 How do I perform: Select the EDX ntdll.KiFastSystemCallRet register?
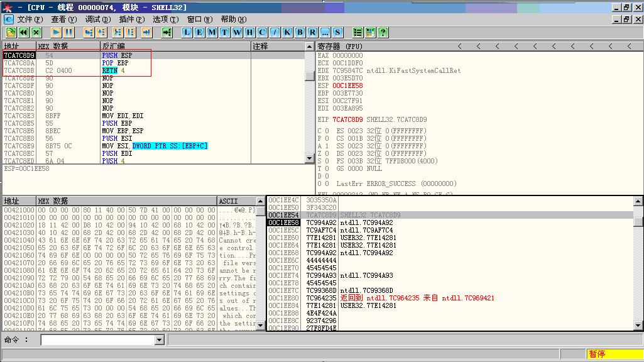click(389, 70)
